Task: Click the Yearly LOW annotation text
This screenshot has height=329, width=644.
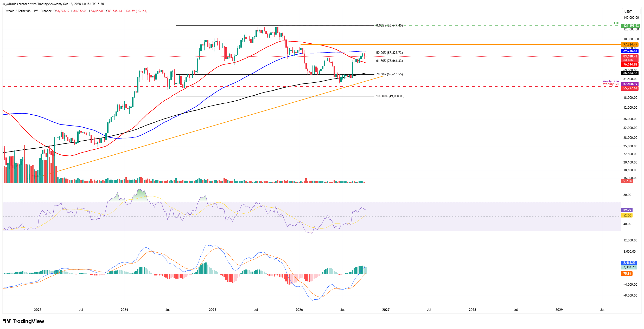Action: coord(611,81)
